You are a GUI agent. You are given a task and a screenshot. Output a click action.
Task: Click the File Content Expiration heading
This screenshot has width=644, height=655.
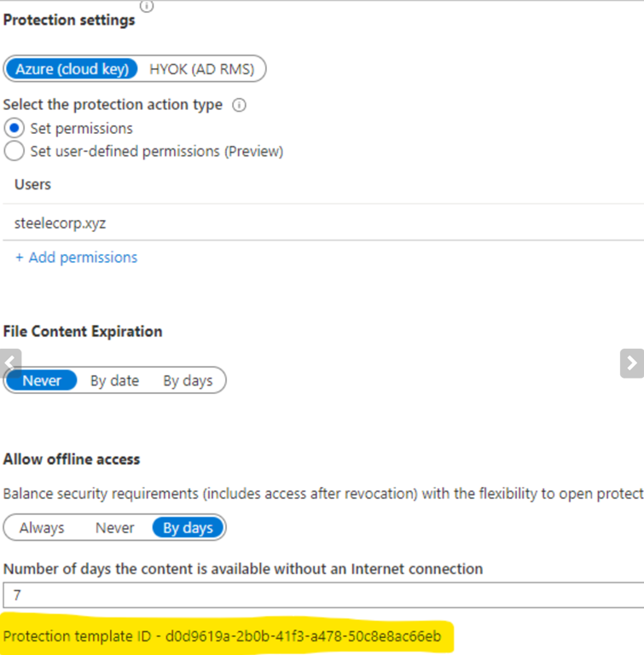[83, 331]
